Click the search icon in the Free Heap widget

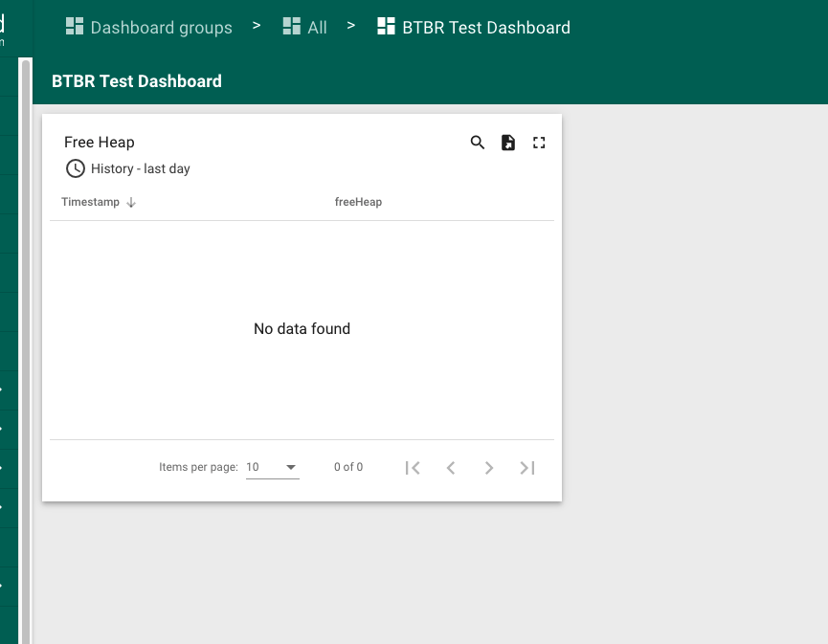(478, 142)
